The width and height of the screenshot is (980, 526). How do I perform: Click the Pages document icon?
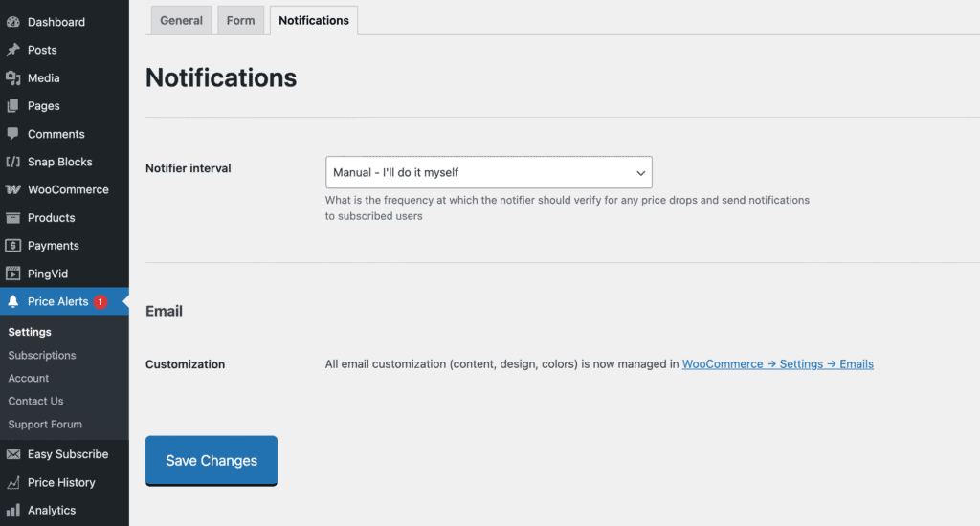pos(13,106)
